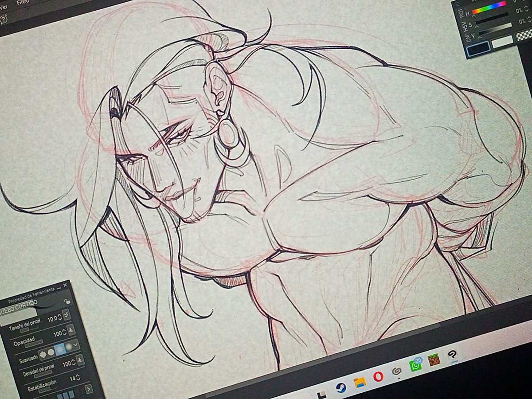Click the Opacidad slider bar
The width and height of the screenshot is (532, 399).
pos(34,344)
